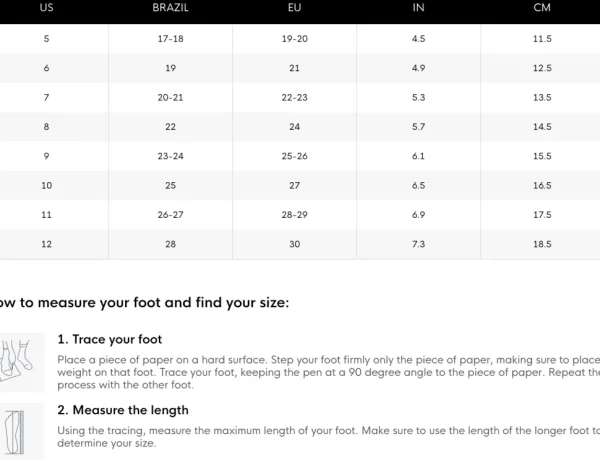Select the EU column header
The width and height of the screenshot is (600, 460).
[294, 8]
